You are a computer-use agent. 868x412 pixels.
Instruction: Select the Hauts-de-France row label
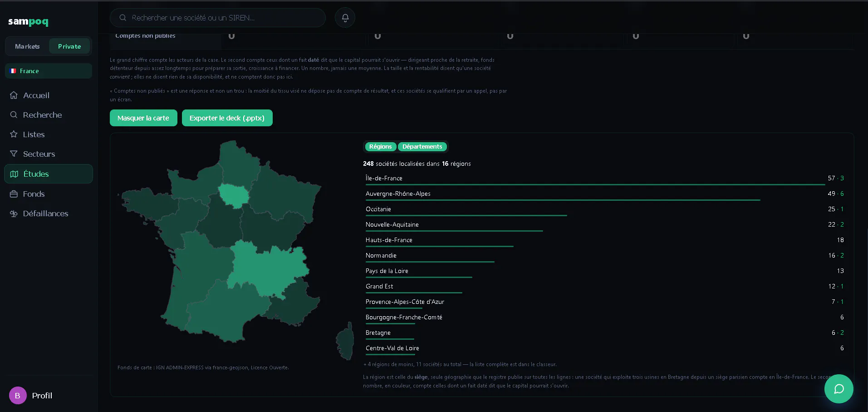click(389, 240)
